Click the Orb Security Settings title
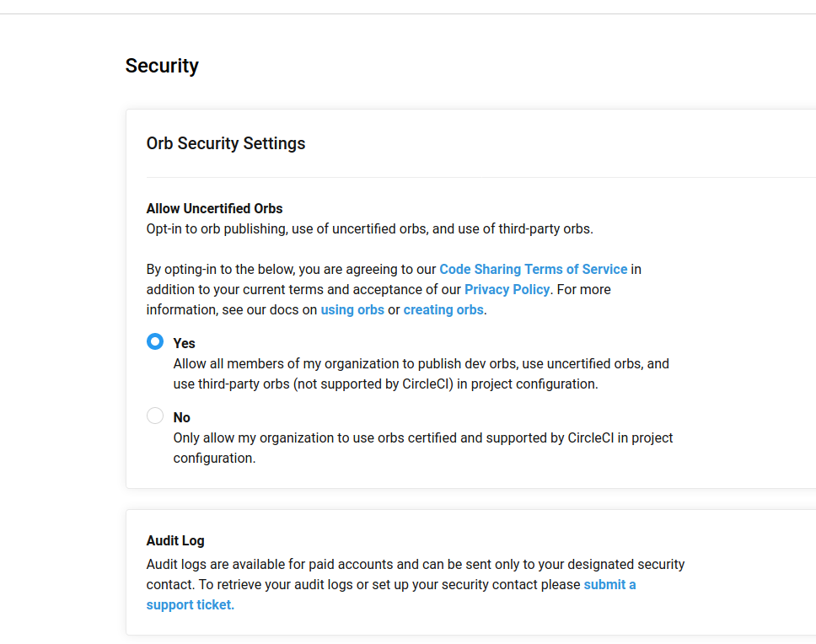Image resolution: width=816 pixels, height=644 pixels. tap(226, 144)
